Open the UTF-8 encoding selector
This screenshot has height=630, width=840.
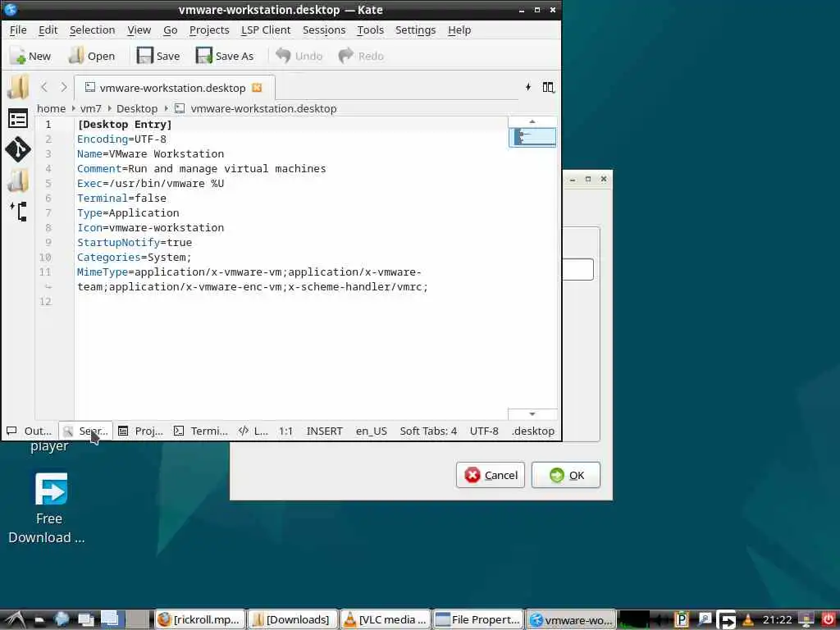484,431
